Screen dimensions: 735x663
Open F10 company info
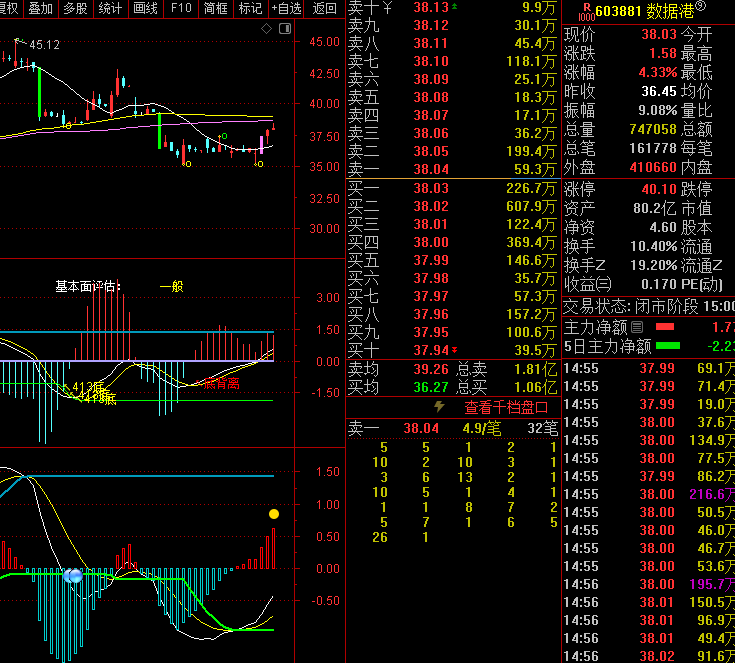coord(180,8)
